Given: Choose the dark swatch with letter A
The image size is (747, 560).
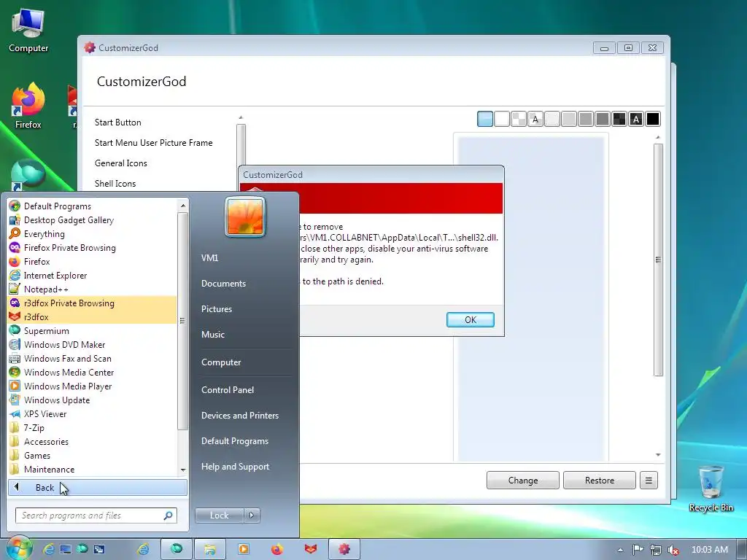Looking at the screenshot, I should (636, 119).
